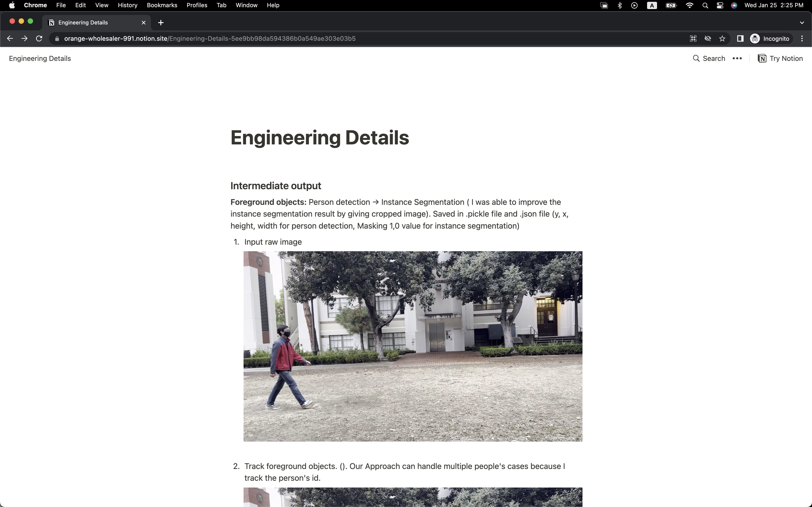Click the browser forward arrow

24,38
